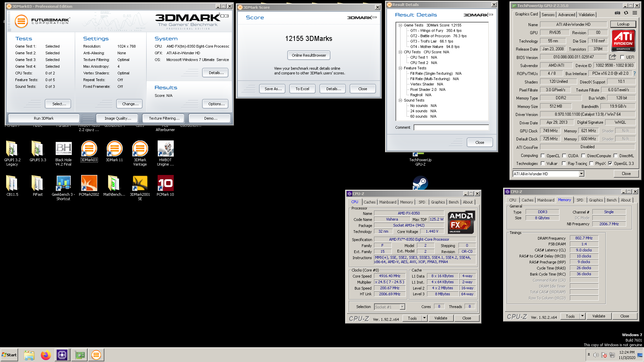Screen dimensions: 644x362
Task: Toggle the DirectML checkbox
Action: [x=616, y=156]
